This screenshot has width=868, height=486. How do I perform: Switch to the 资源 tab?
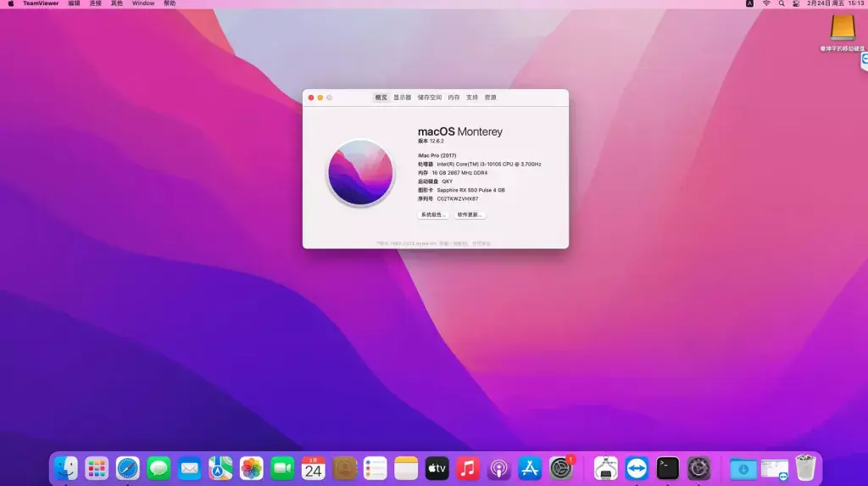point(491,98)
